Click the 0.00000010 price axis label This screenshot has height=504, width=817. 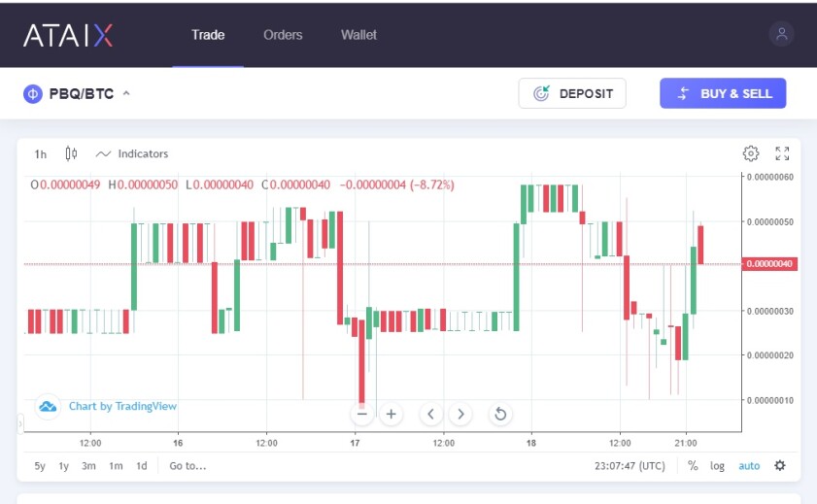pos(770,400)
